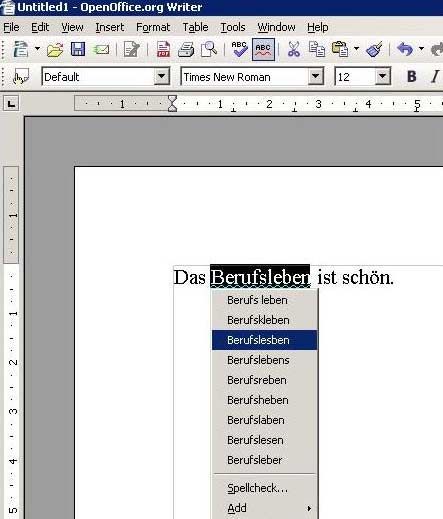This screenshot has height=519, width=443.
Task: Choose suggestion 'Berufslesen'
Action: [265, 440]
